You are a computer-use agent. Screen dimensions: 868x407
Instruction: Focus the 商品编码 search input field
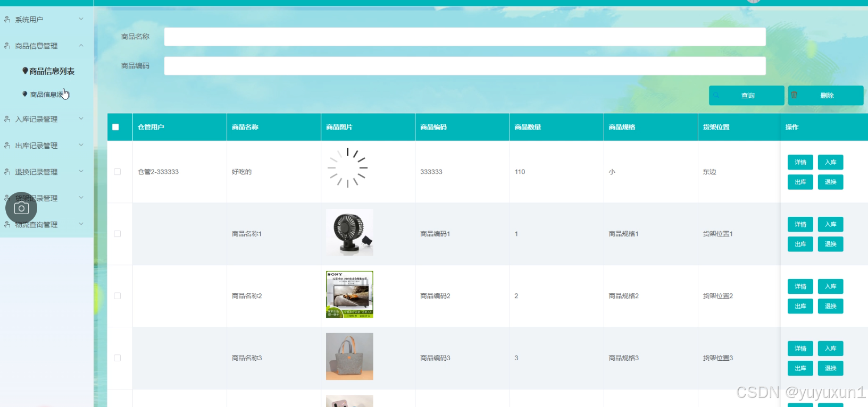[x=465, y=66]
